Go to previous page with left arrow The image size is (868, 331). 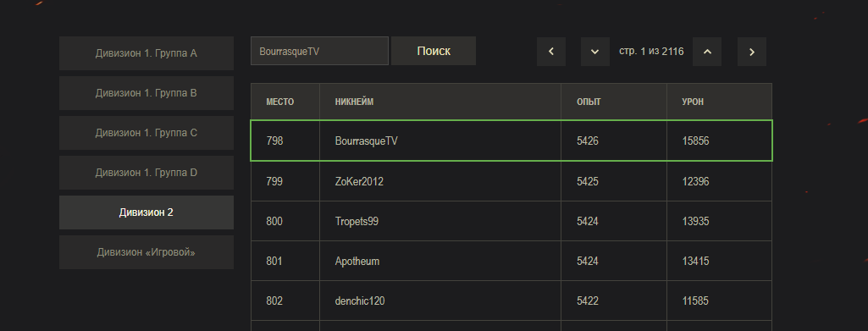click(550, 52)
